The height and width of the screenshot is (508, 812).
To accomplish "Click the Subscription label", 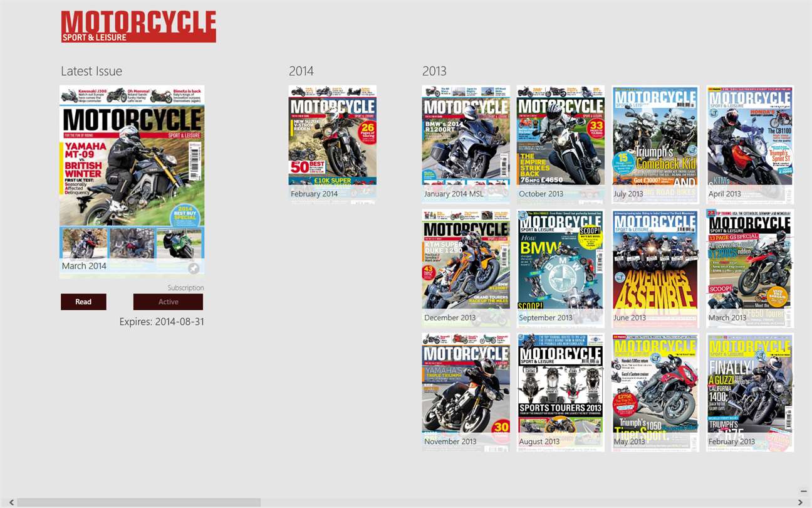I will pos(185,288).
